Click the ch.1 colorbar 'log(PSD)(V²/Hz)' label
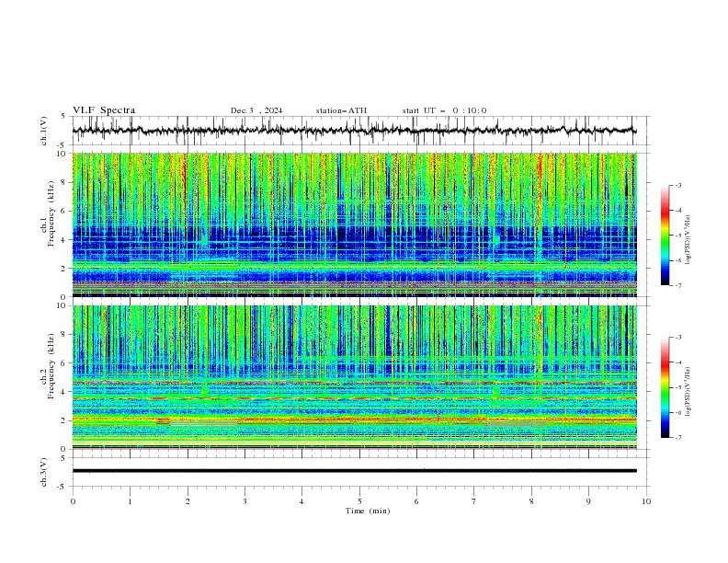Image resolution: width=728 pixels, height=563 pixels. coord(688,240)
